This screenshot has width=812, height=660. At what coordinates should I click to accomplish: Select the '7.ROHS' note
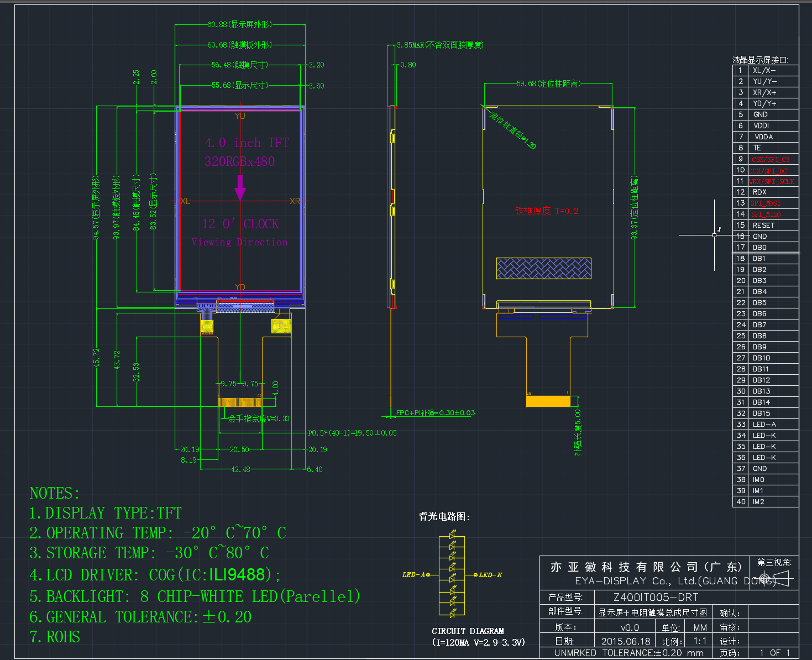(x=55, y=637)
